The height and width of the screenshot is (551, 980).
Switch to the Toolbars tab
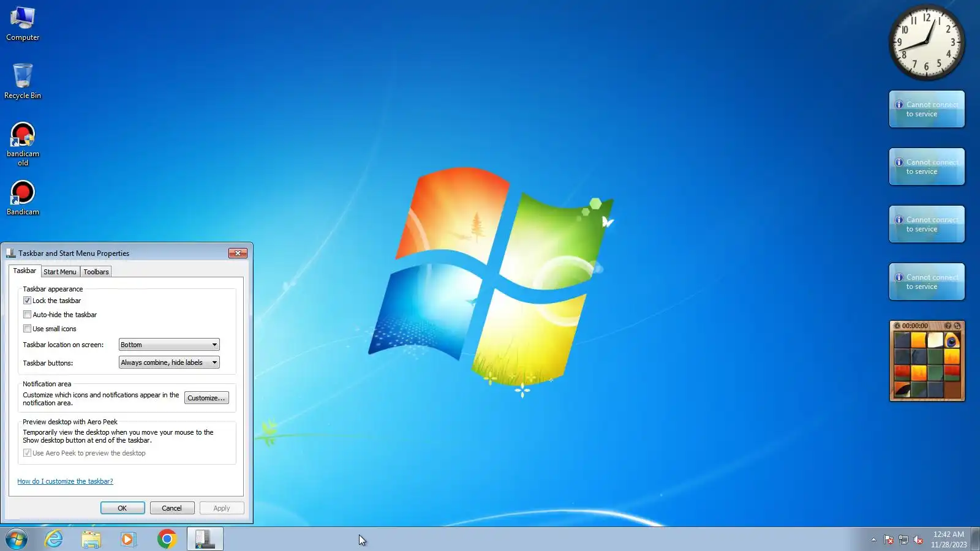(96, 272)
